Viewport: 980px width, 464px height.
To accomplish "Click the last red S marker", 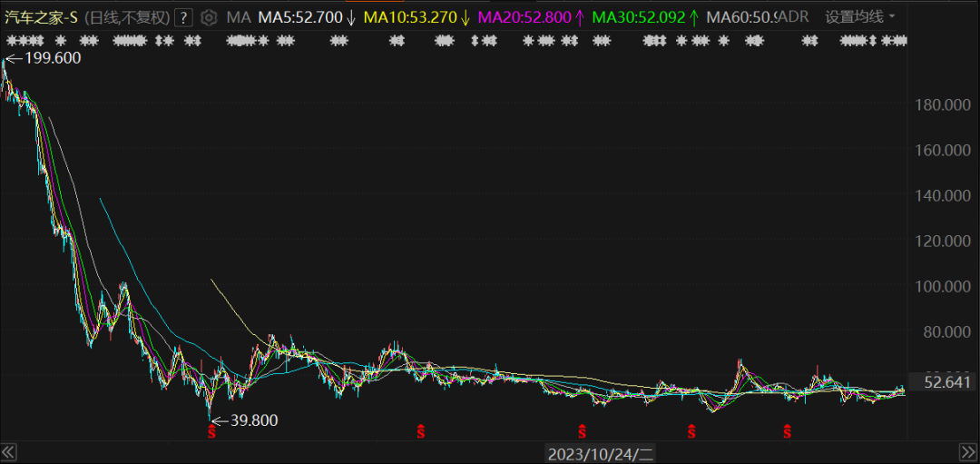I will (787, 430).
